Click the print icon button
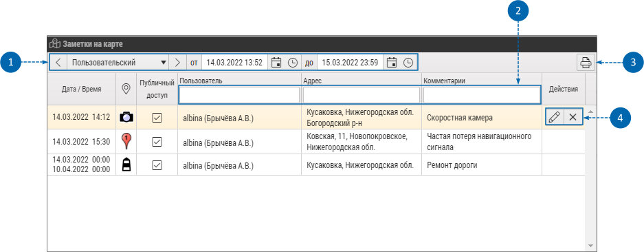The height and width of the screenshot is (252, 644). 586,63
